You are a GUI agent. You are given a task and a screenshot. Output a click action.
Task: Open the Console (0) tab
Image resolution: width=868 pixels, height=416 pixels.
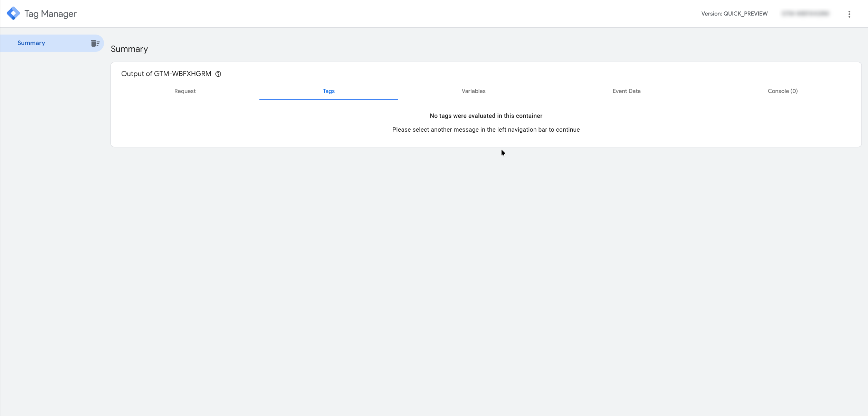(x=782, y=91)
